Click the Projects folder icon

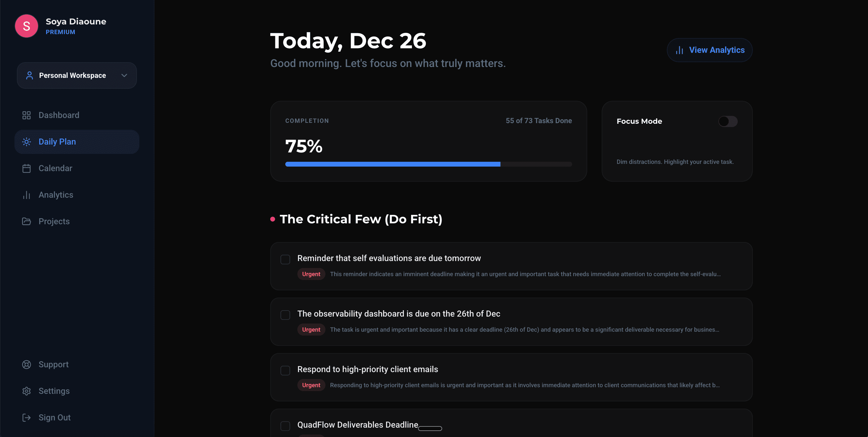tap(26, 222)
